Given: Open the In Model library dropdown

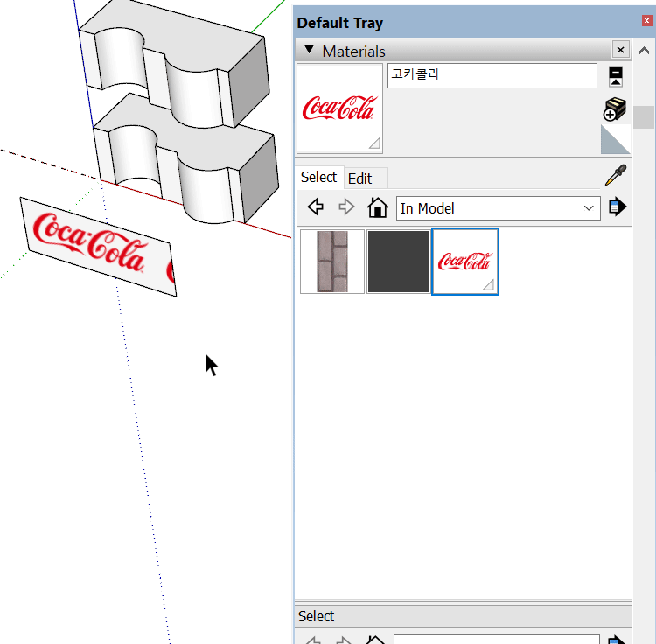Looking at the screenshot, I should coord(499,208).
